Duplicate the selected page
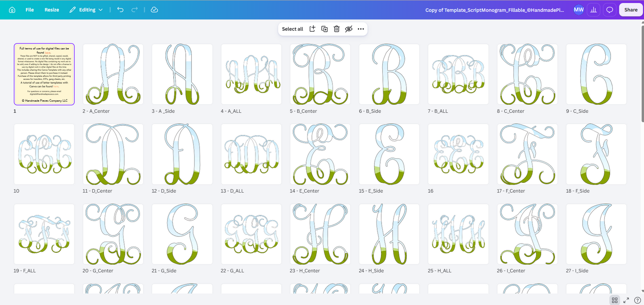644x305 pixels. [x=324, y=29]
